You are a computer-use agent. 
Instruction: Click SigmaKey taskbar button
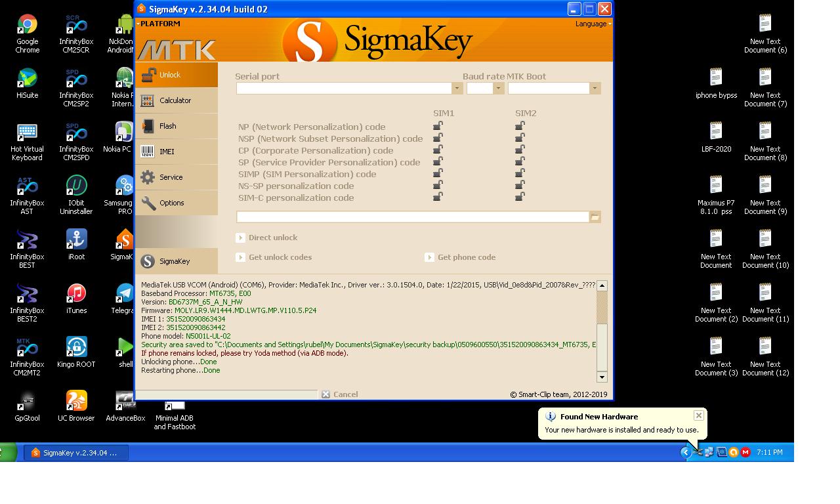76,453
